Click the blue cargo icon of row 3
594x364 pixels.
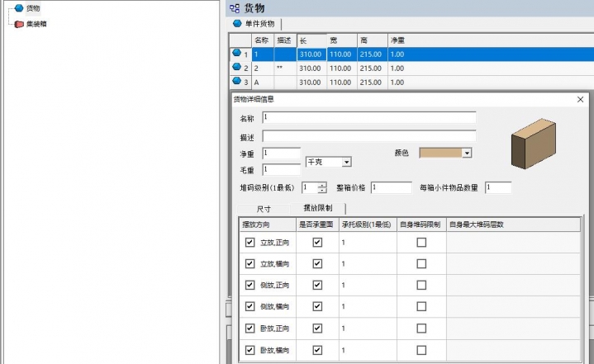coord(237,81)
